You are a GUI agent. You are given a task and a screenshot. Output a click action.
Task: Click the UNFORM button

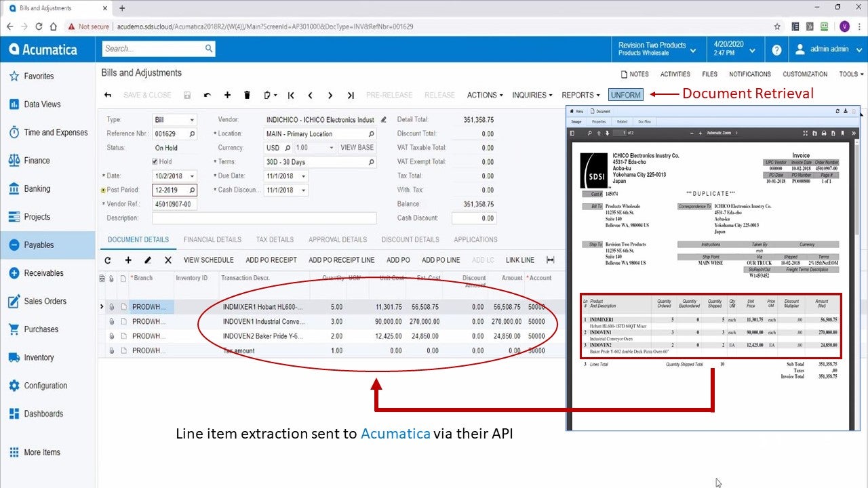625,96
